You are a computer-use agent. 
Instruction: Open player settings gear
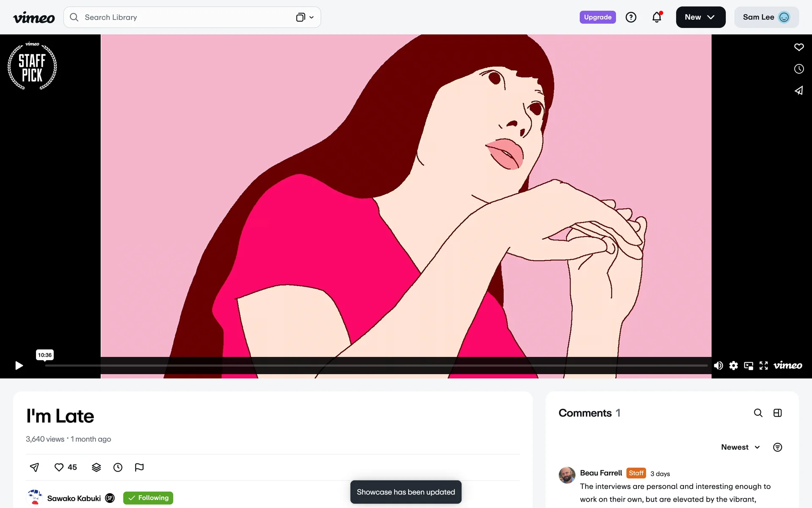(733, 365)
